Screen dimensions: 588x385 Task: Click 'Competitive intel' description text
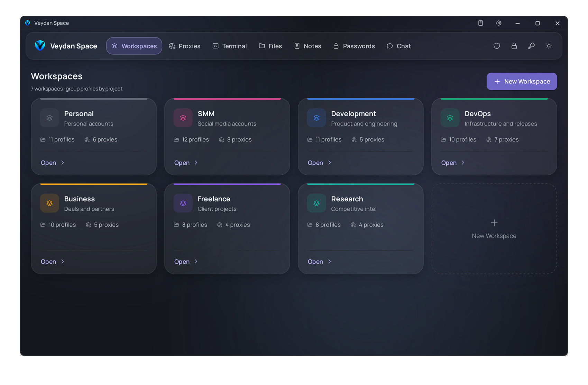tap(353, 209)
